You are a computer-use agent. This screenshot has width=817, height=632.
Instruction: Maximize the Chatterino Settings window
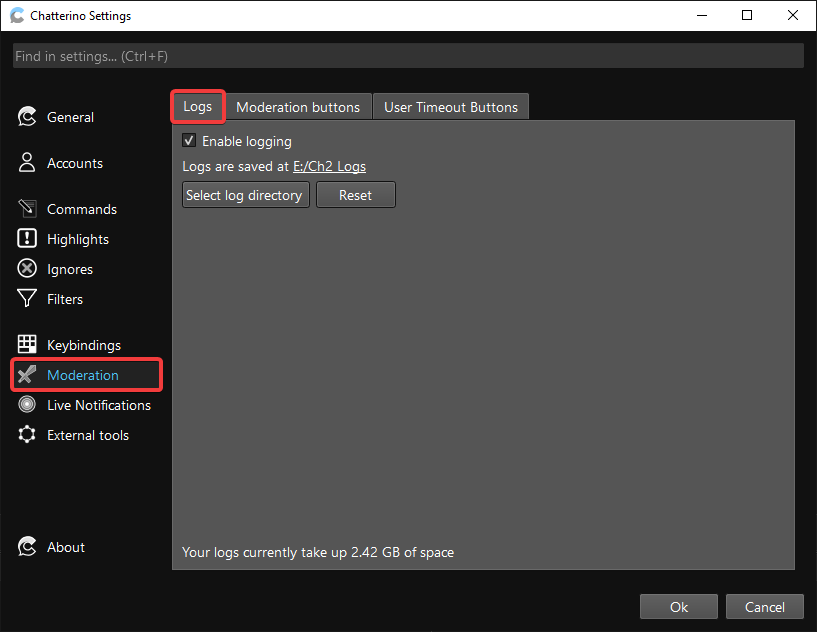point(747,15)
